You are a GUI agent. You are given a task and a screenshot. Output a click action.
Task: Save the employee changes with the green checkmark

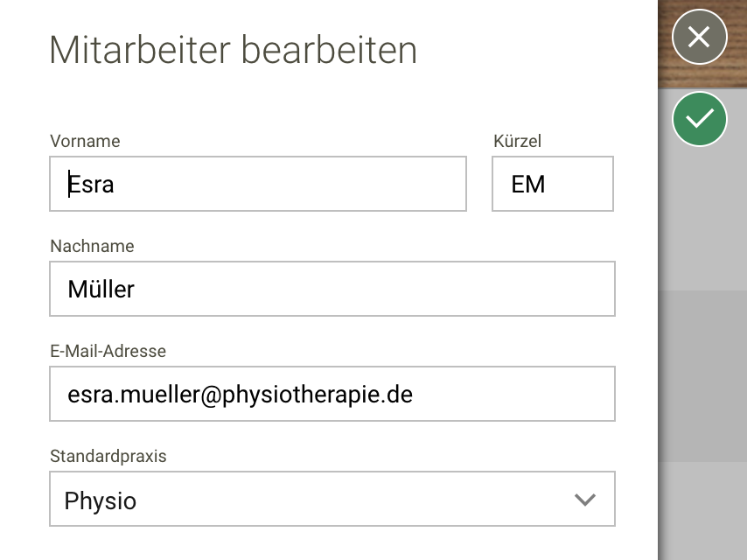pos(699,119)
